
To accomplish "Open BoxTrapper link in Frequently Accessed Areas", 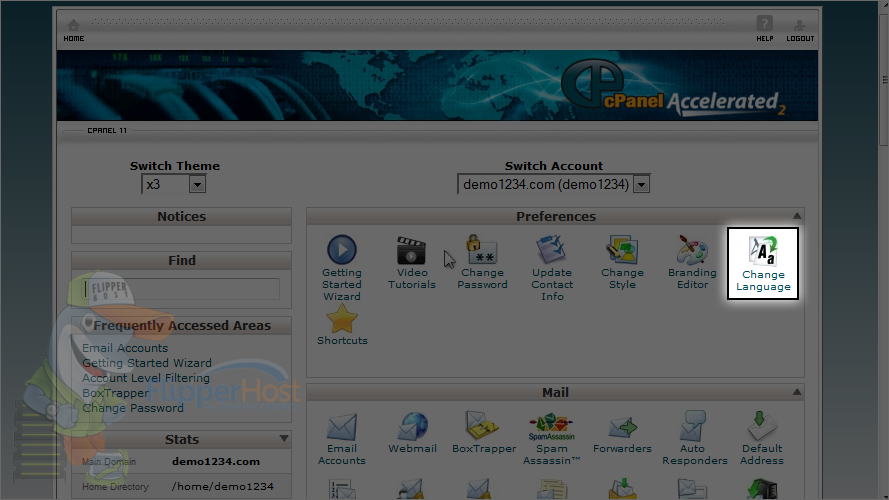I will coord(115,393).
